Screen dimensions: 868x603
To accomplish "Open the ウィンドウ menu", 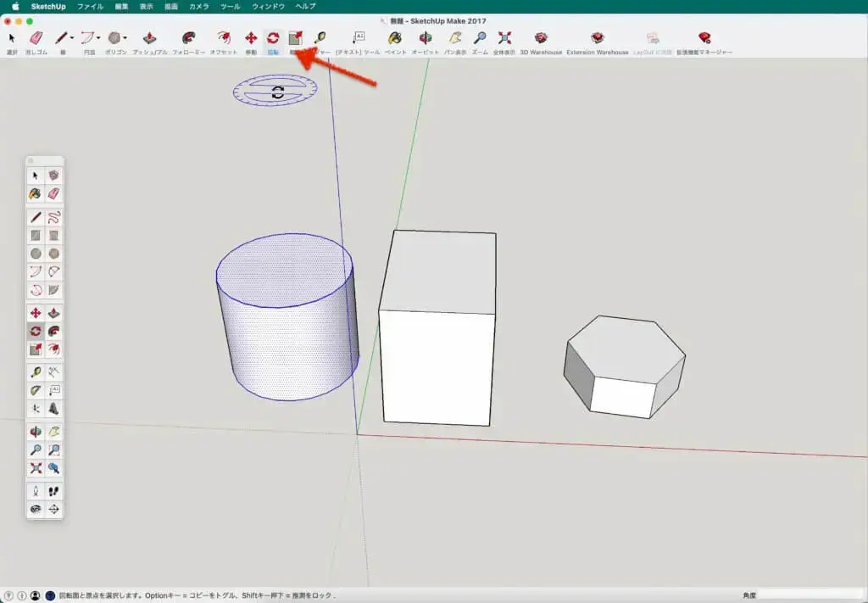I will coord(268,7).
